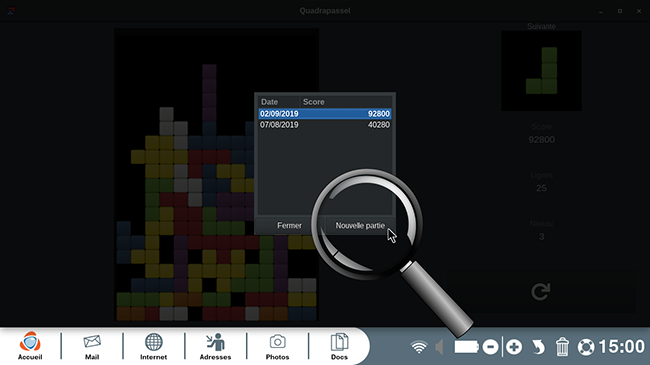The width and height of the screenshot is (650, 365).
Task: Click the Wi-Fi signal icon
Action: [419, 347]
